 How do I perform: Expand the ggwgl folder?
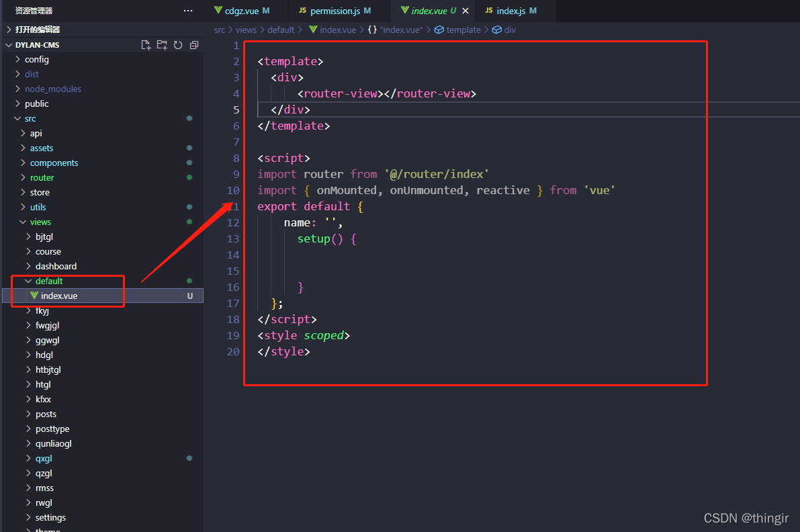(x=103, y=340)
